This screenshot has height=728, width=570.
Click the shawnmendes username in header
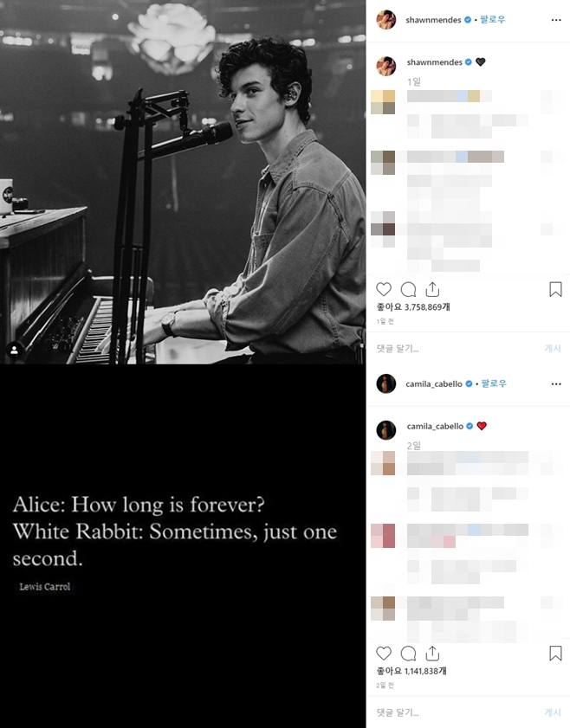coord(433,20)
